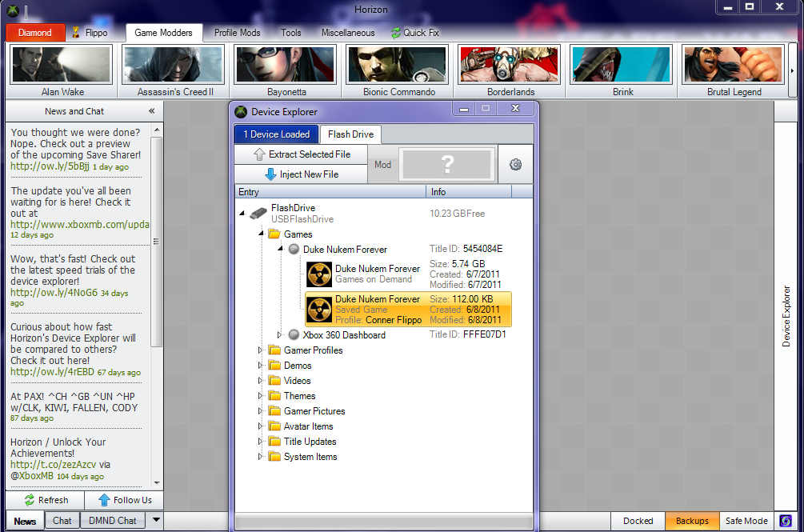804x532 pixels.
Task: Toggle Safe Mode option
Action: [x=746, y=521]
